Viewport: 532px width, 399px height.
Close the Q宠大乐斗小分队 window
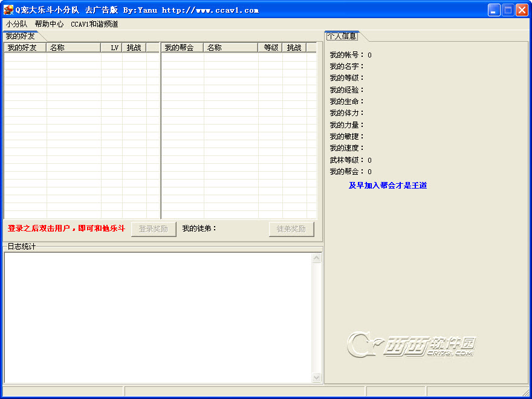coord(522,10)
